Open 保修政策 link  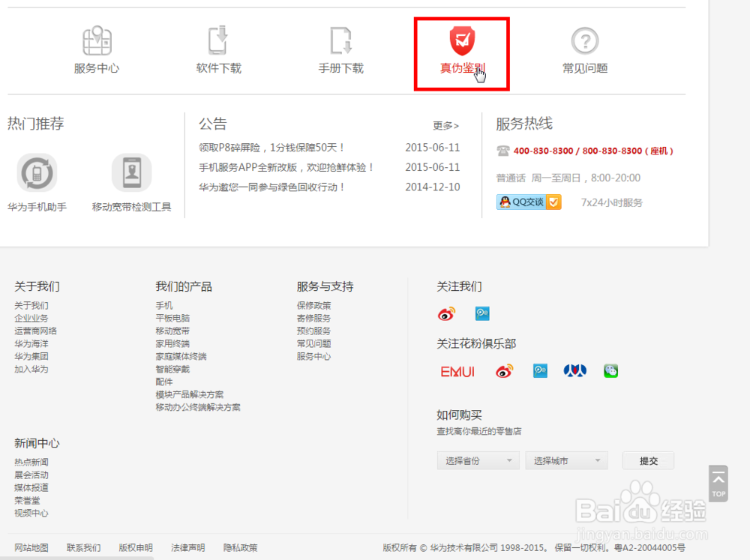point(313,305)
